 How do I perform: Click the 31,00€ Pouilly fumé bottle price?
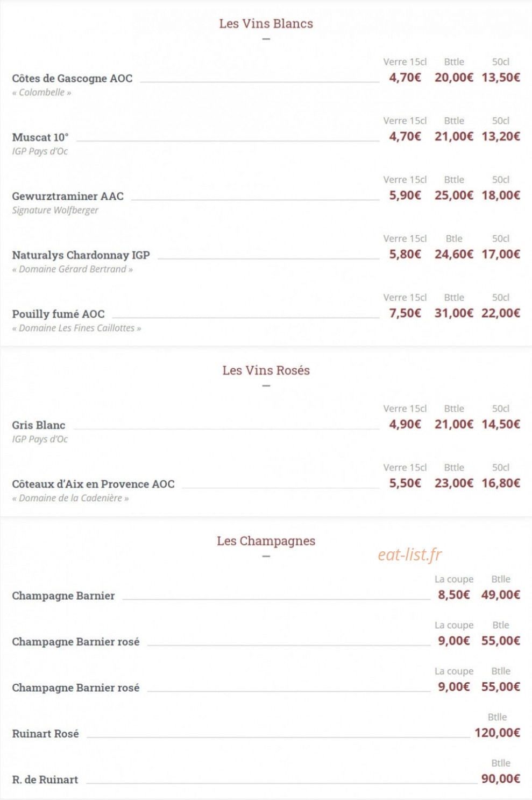click(453, 313)
